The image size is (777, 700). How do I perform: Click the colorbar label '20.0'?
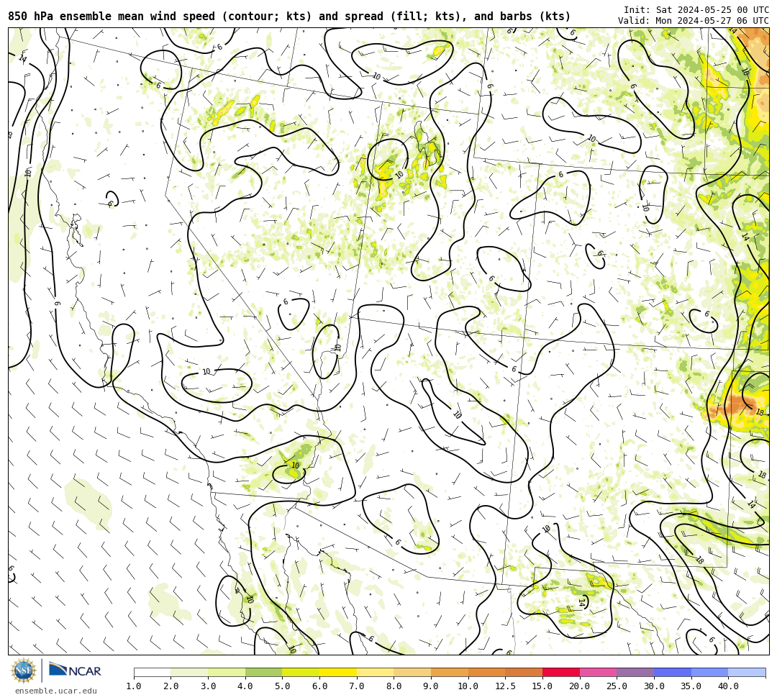pyautogui.click(x=580, y=686)
